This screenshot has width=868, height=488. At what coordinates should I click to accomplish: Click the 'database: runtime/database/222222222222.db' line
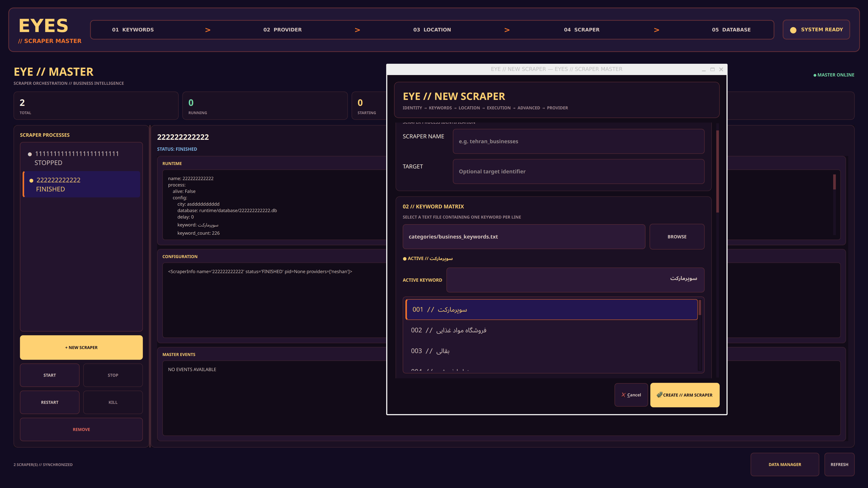[x=227, y=210]
